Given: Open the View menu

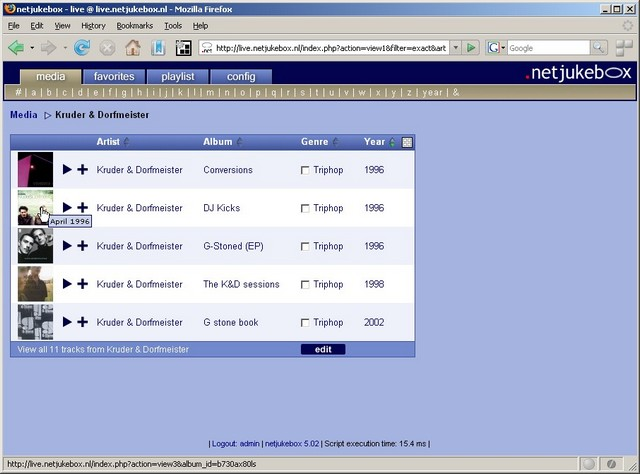Looking at the screenshot, I should point(62,26).
